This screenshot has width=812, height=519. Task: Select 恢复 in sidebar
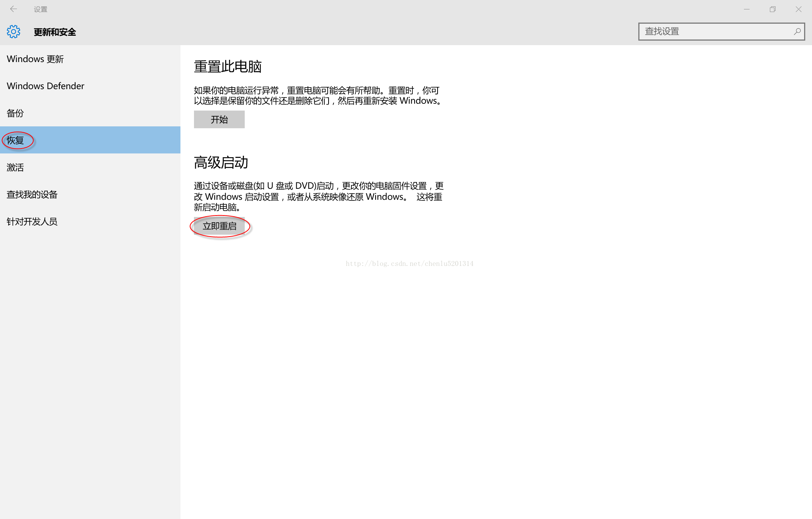(x=90, y=140)
